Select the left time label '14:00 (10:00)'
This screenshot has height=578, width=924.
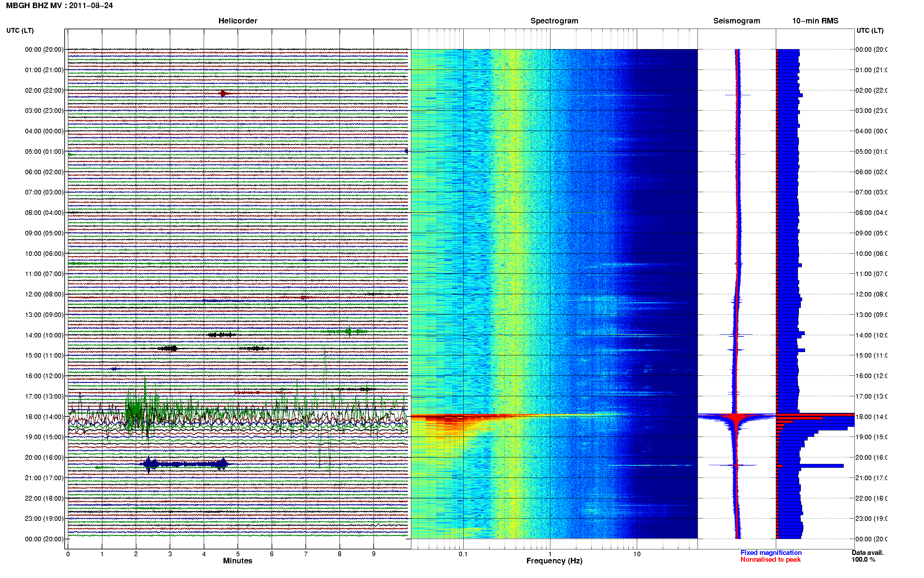tap(44, 335)
